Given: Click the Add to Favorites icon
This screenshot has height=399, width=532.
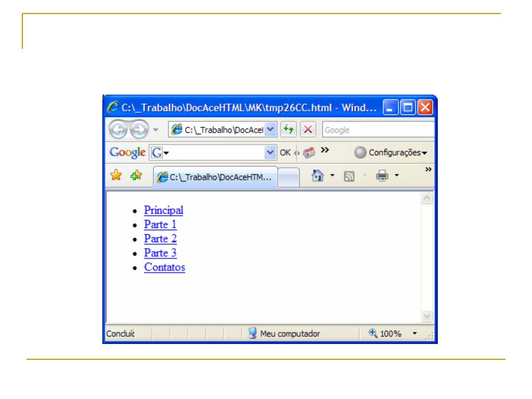Looking at the screenshot, I should pyautogui.click(x=136, y=175).
